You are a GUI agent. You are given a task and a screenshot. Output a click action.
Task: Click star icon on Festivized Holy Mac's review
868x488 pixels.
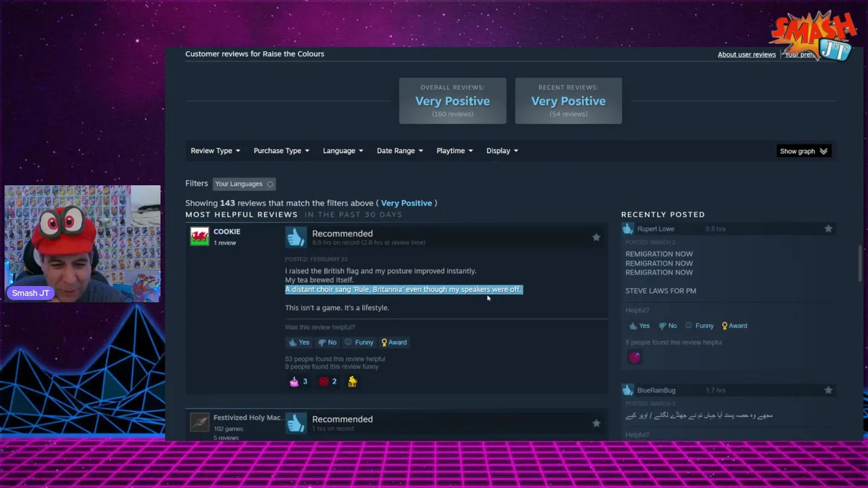(596, 423)
